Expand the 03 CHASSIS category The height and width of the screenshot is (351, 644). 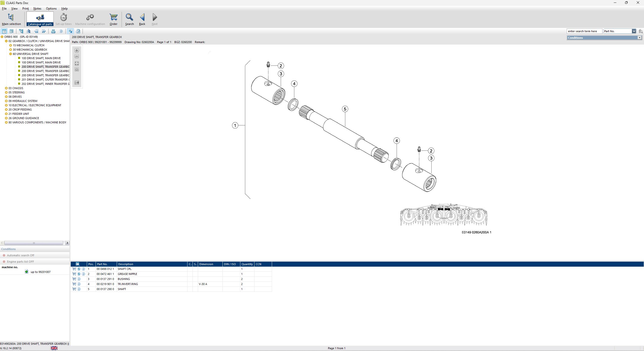click(6, 88)
